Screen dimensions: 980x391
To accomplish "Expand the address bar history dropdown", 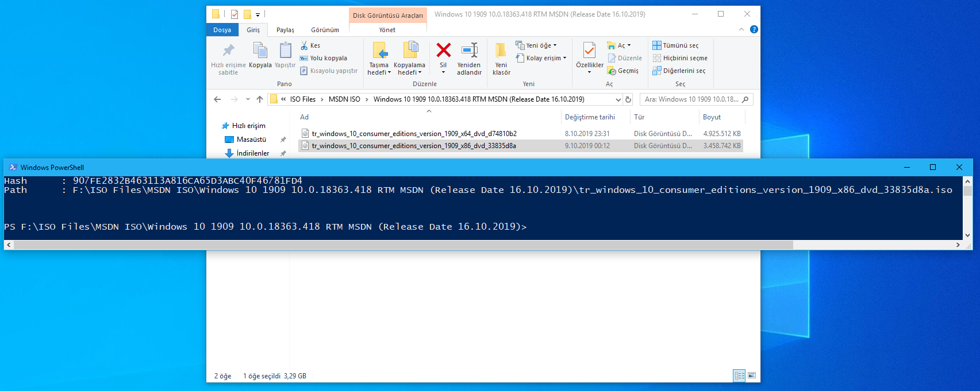I will 618,99.
